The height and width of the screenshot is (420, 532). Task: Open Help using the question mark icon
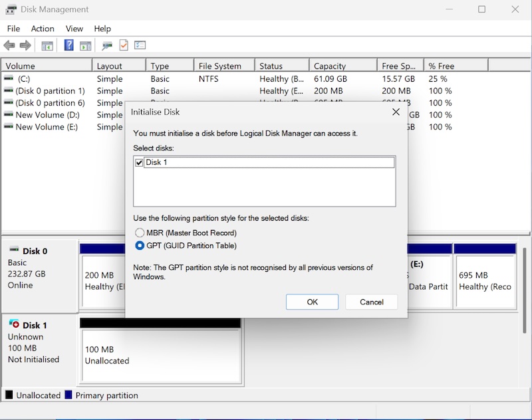pyautogui.click(x=70, y=45)
